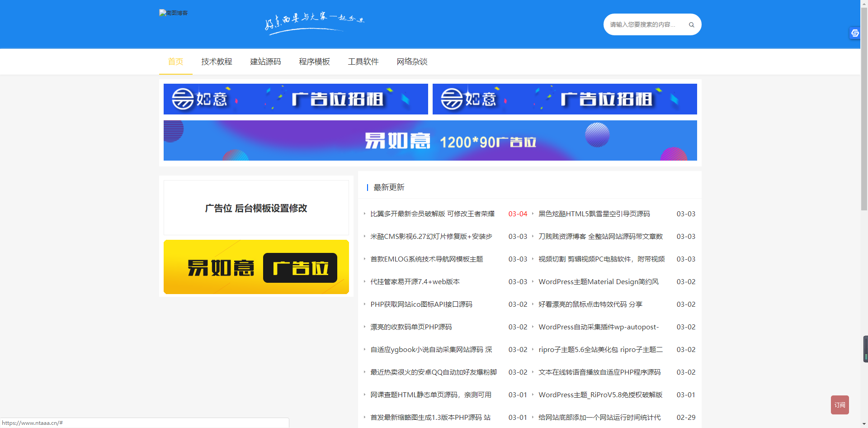
Task: Click the 宁图博客 site logo
Action: [x=174, y=13]
